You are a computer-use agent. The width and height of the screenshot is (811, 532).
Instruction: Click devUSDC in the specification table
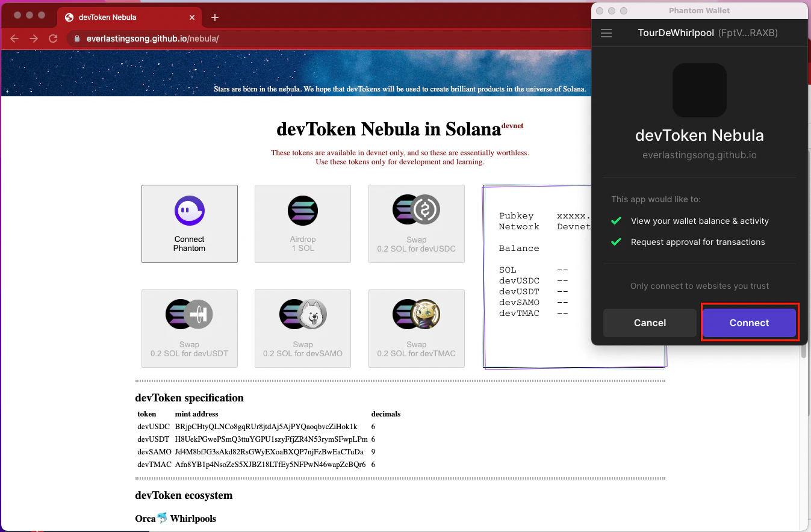click(154, 427)
